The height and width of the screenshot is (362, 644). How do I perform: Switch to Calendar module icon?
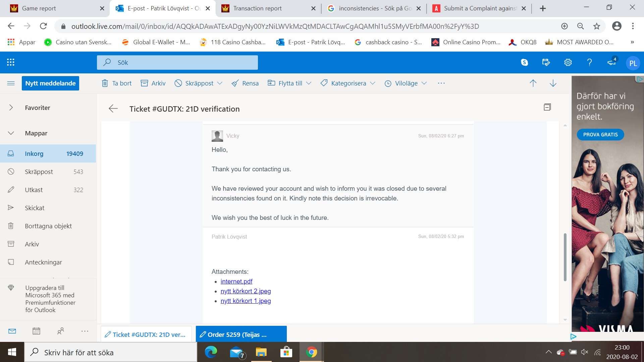(36, 331)
